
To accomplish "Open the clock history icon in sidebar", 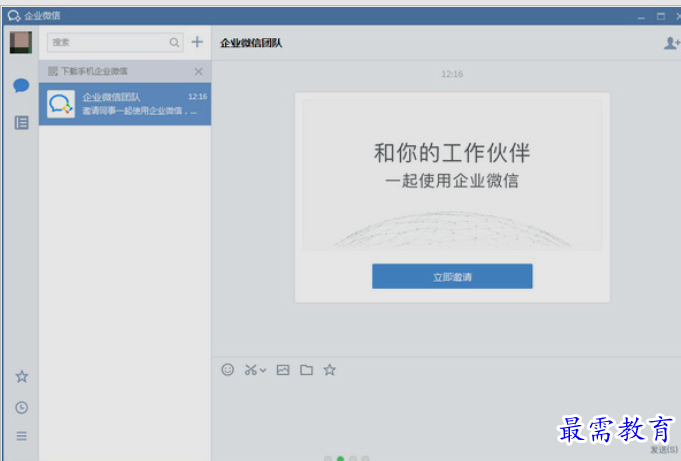I will [22, 408].
